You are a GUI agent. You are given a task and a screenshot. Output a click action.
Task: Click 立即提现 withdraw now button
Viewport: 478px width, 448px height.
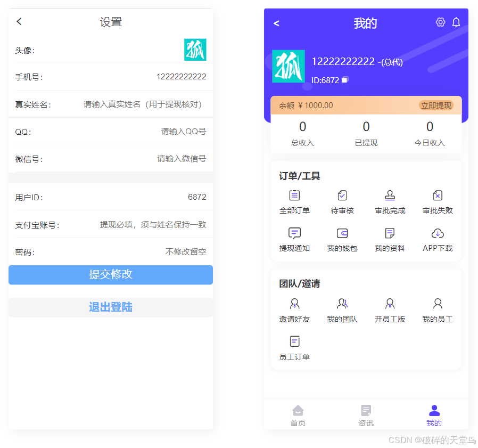[x=436, y=105]
